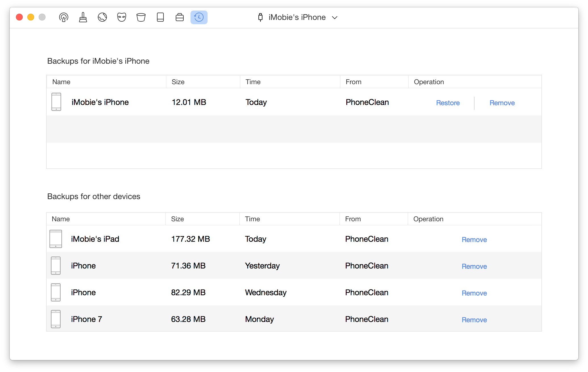Select the Deep Clean brush toolbar icon
Screen dimensions: 588x372
tap(83, 17)
